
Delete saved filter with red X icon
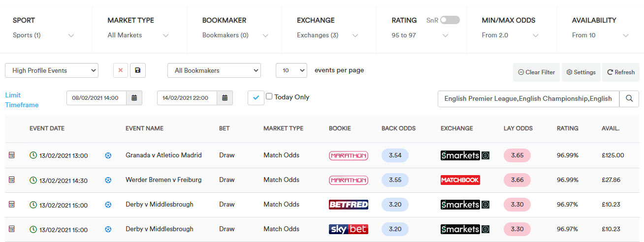pos(121,70)
